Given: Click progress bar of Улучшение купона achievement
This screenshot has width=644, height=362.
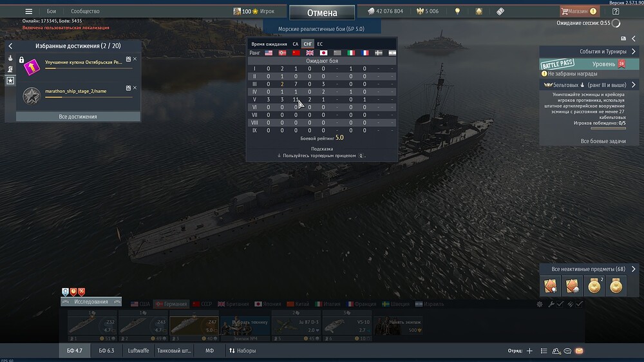Looking at the screenshot, I should (89, 69).
